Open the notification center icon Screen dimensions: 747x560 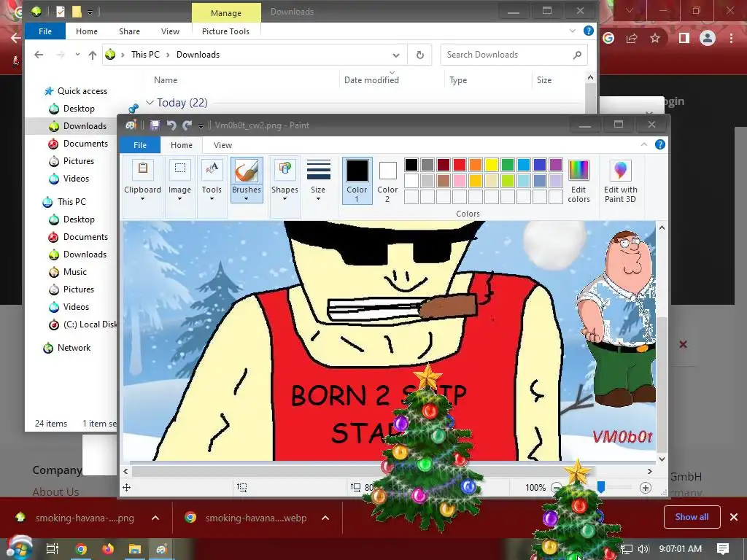click(x=723, y=549)
